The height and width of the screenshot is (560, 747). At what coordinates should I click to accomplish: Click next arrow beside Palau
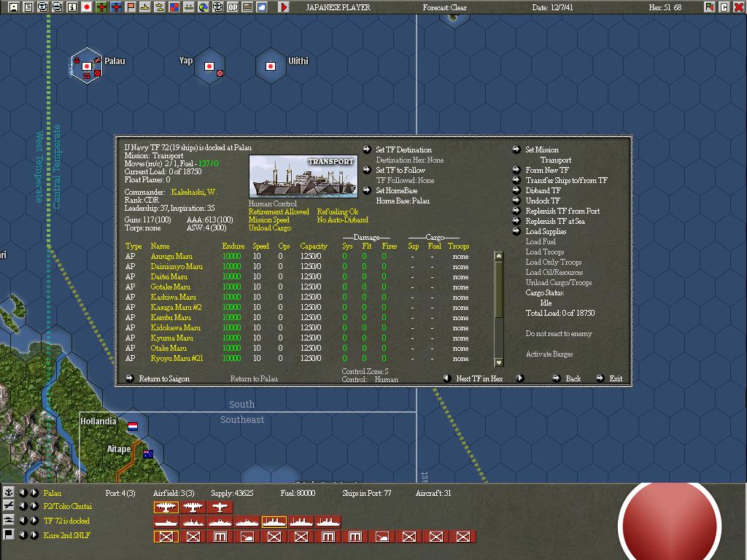(34, 493)
